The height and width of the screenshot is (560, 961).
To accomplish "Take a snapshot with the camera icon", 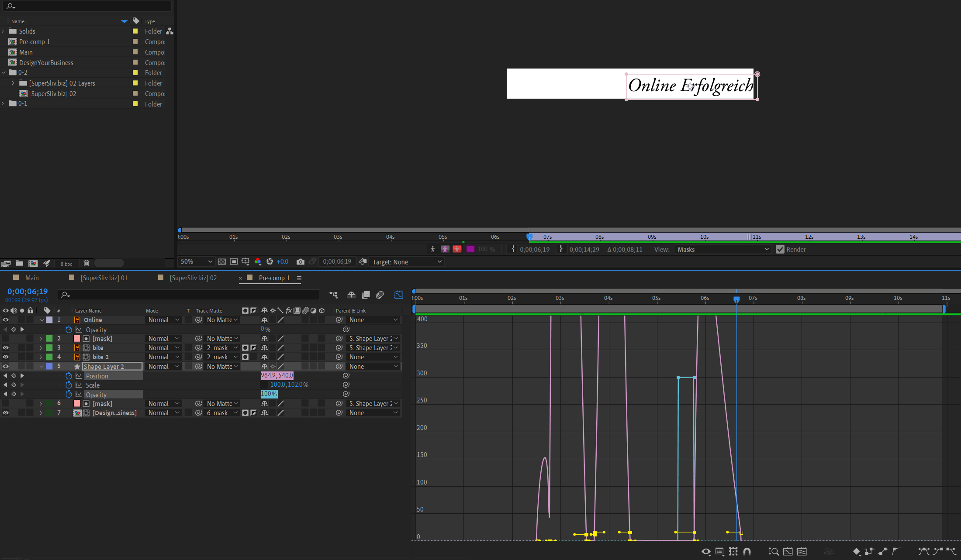I will coord(300,262).
